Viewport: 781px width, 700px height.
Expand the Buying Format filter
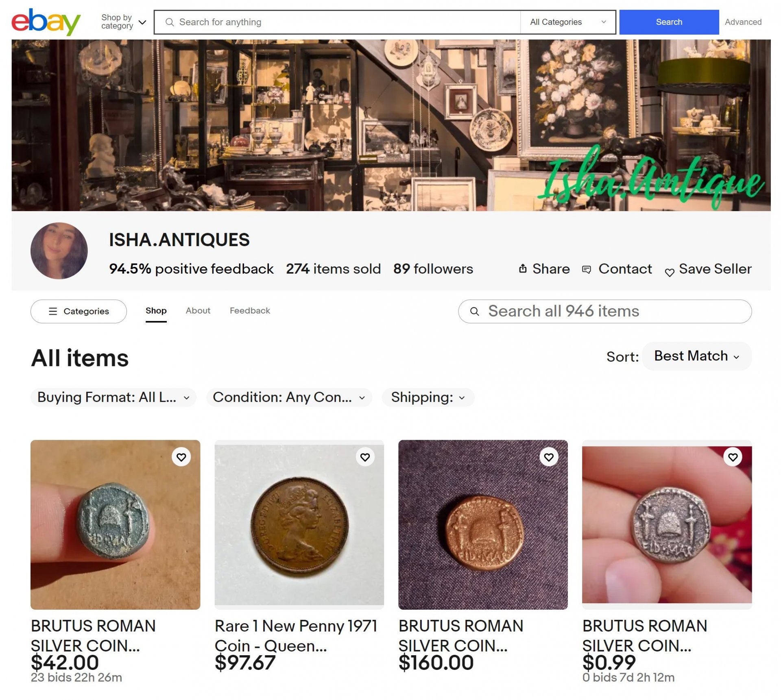point(113,397)
